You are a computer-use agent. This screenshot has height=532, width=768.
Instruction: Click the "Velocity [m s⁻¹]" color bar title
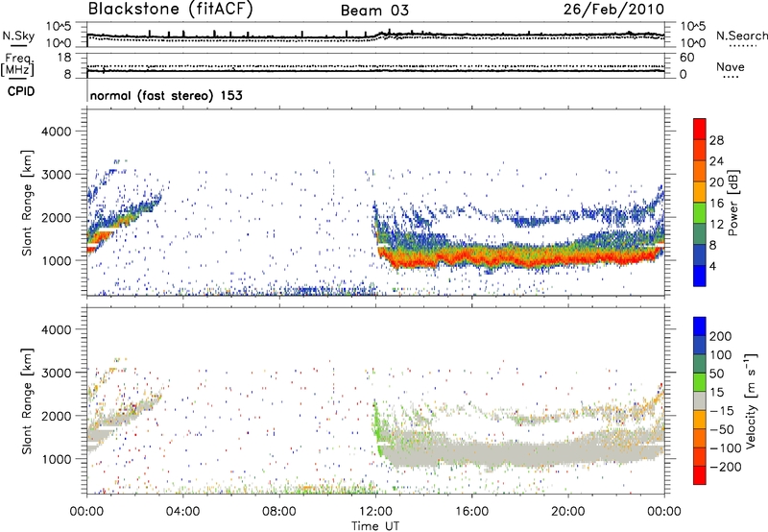[x=751, y=401]
